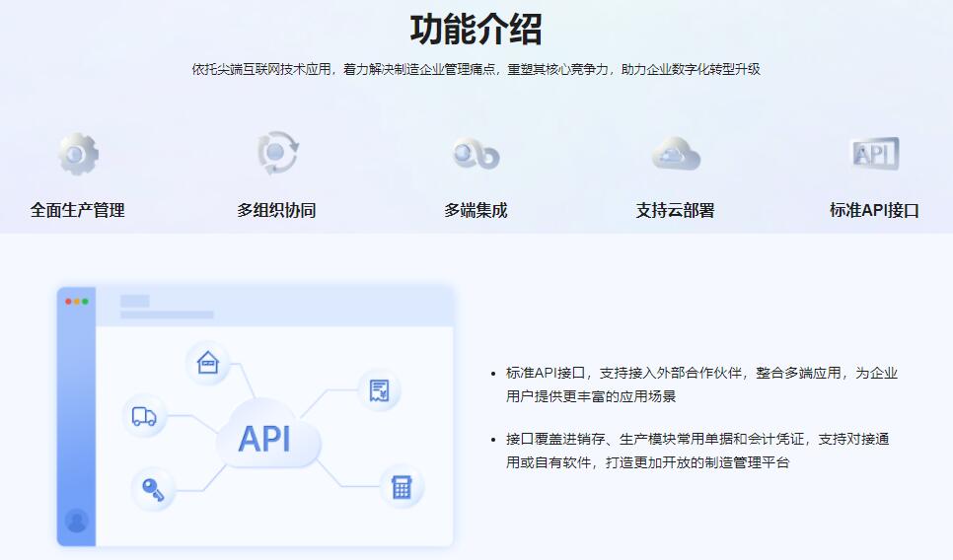953x560 pixels.
Task: Click the receipt icon in the API diagram
Action: (379, 390)
